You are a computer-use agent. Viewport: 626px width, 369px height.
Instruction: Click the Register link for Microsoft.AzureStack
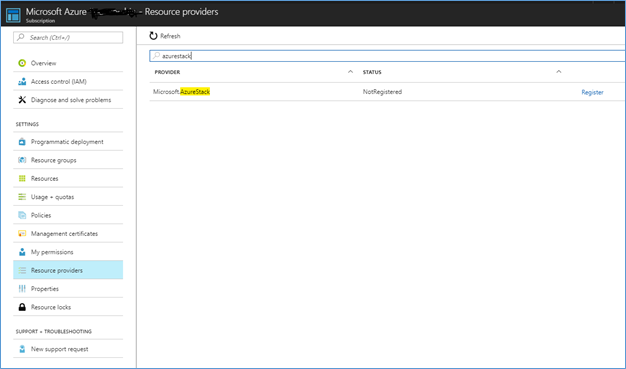[592, 92]
